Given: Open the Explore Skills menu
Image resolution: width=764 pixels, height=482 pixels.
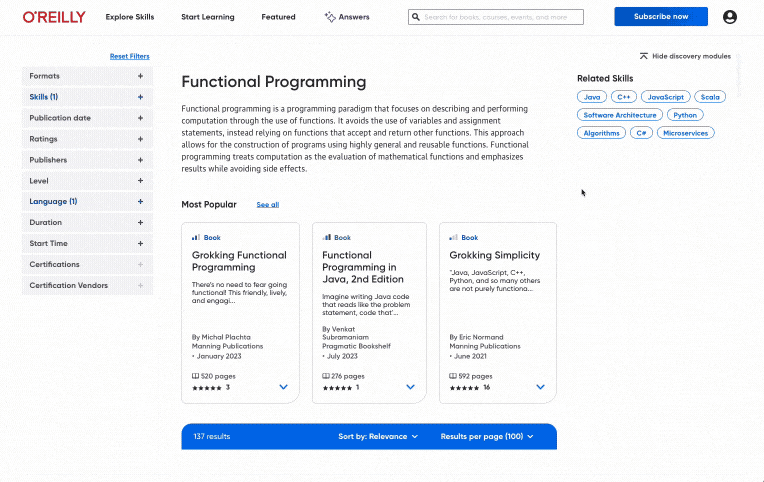Looking at the screenshot, I should pos(130,17).
